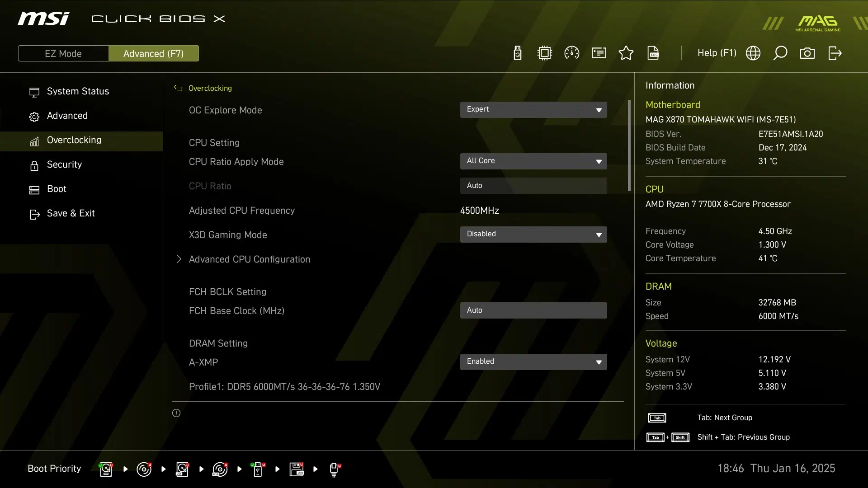Open the gauge hardware monitor icon
The height and width of the screenshot is (488, 868).
point(572,53)
